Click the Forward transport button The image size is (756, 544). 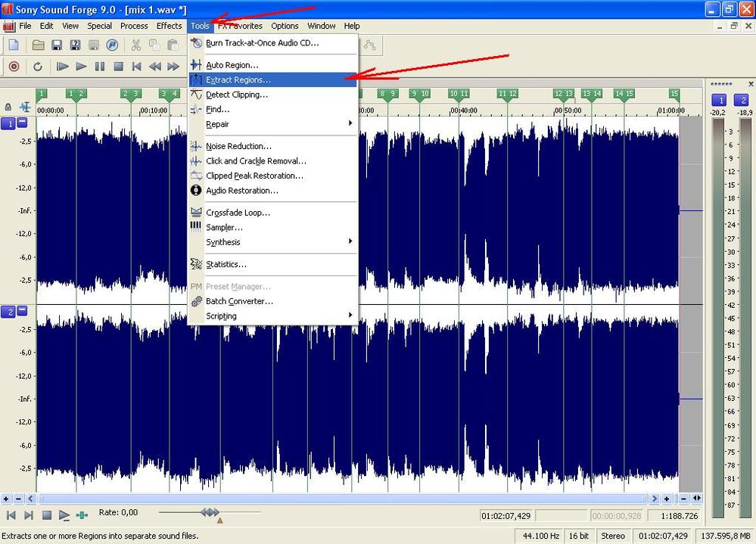pos(173,66)
